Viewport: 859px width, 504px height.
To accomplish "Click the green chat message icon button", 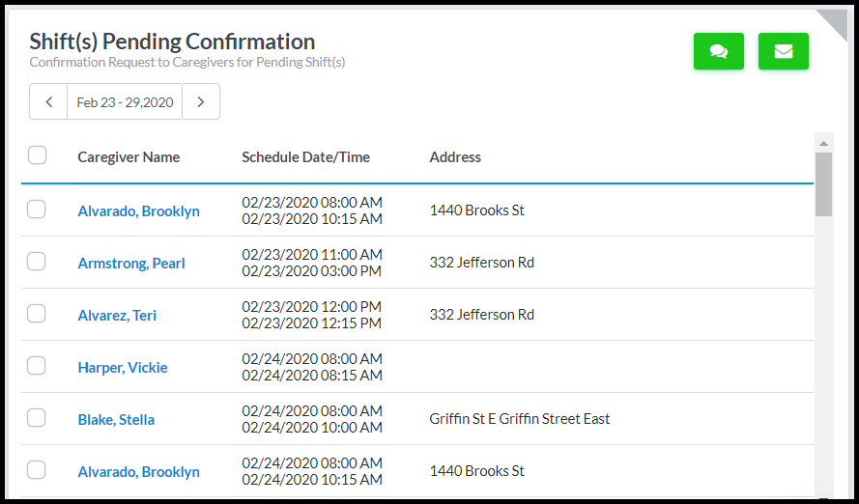I will [x=718, y=51].
